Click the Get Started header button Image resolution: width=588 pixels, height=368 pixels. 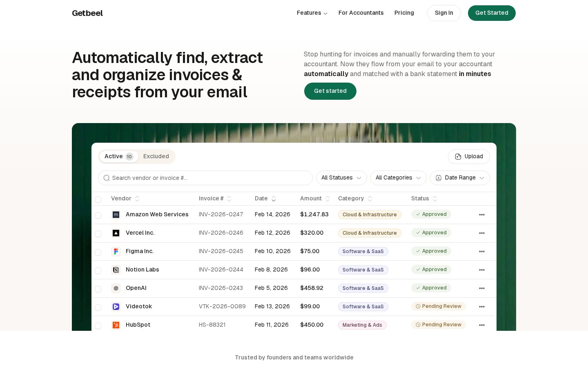(492, 13)
